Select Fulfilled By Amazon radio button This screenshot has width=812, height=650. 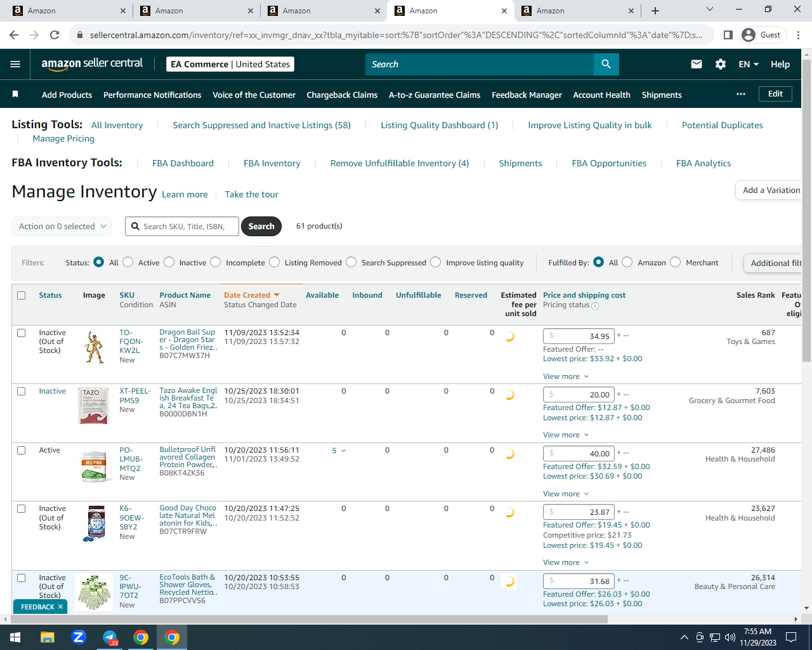point(627,262)
